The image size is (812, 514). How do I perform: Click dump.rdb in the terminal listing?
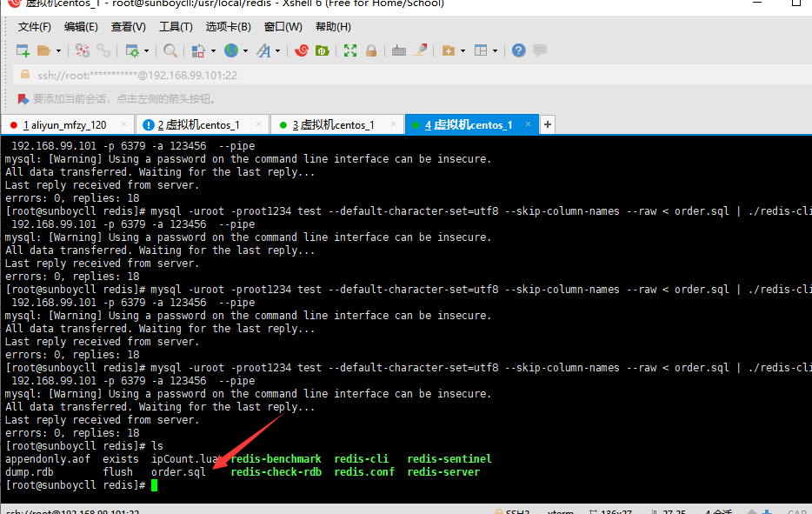(x=30, y=472)
